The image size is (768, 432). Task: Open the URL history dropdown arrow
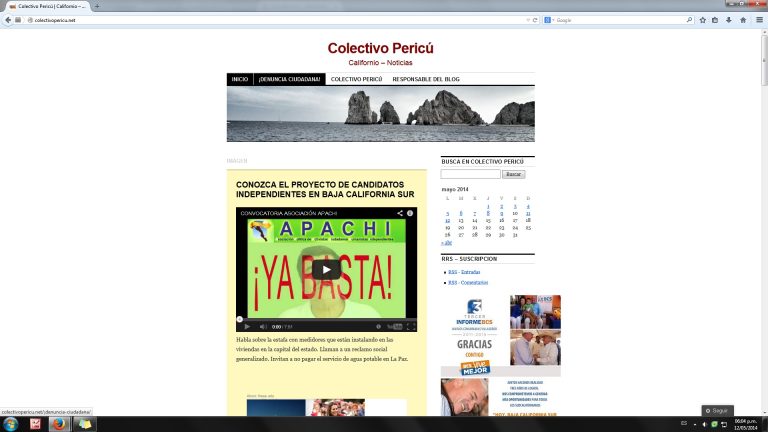pos(527,20)
